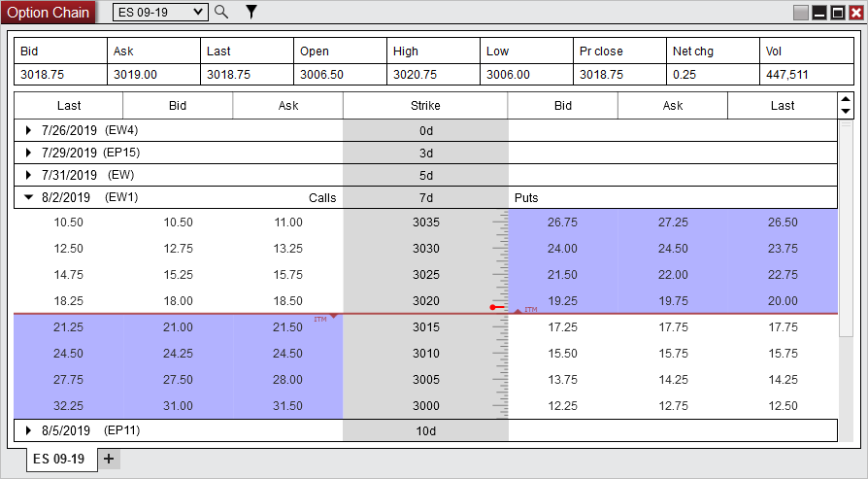Click the magnifier search icon

tap(221, 12)
